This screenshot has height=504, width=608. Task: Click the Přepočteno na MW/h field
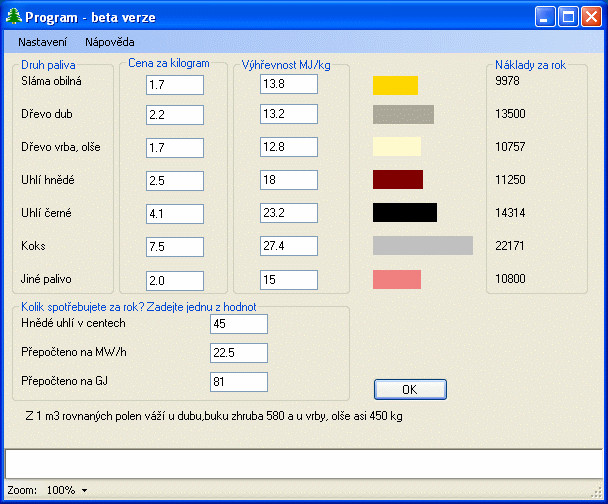[x=239, y=353]
